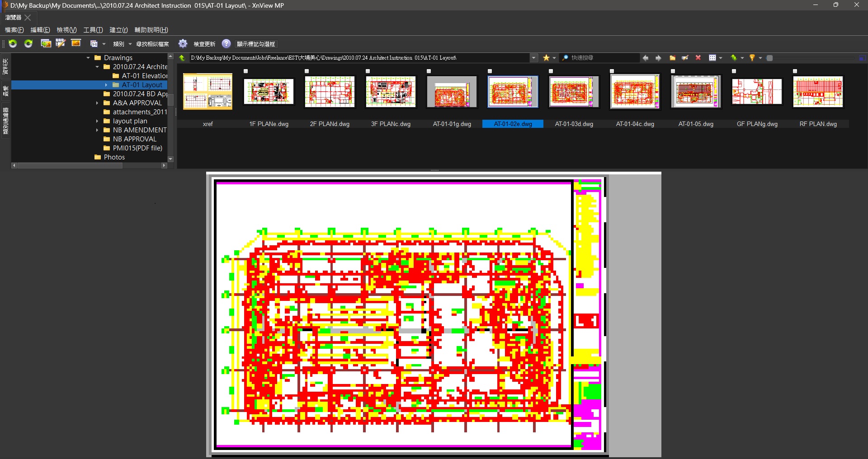Tick the checkbox above AT-01-05.dwg thumbnail
The image size is (868, 459).
pos(673,71)
